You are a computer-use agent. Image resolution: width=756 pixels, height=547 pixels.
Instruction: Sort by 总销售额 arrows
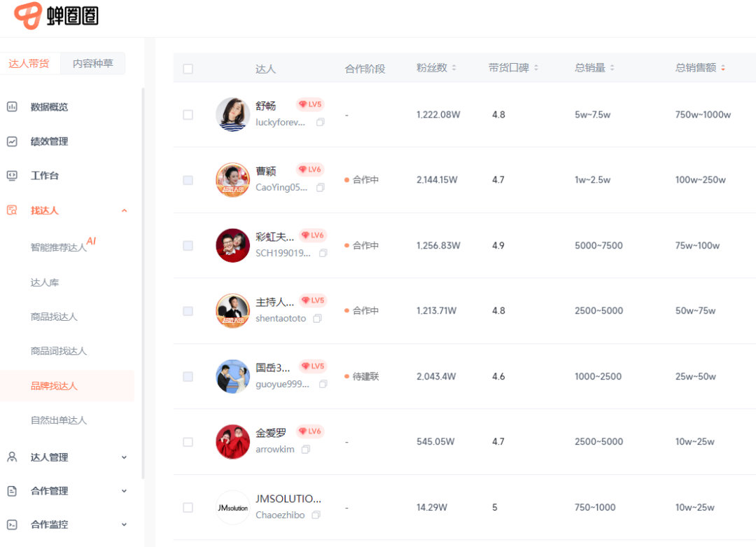[x=722, y=68]
